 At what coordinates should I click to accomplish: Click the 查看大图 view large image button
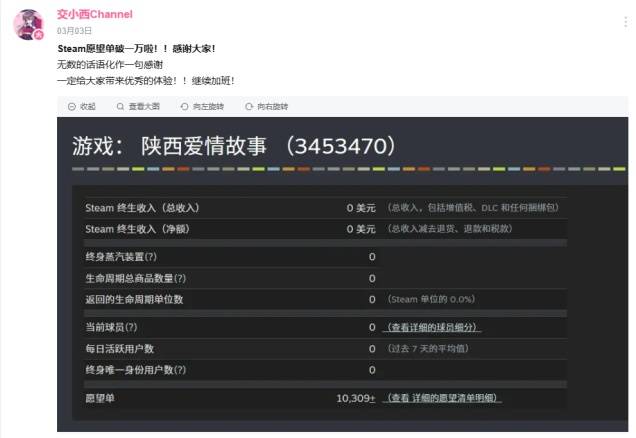click(x=138, y=107)
